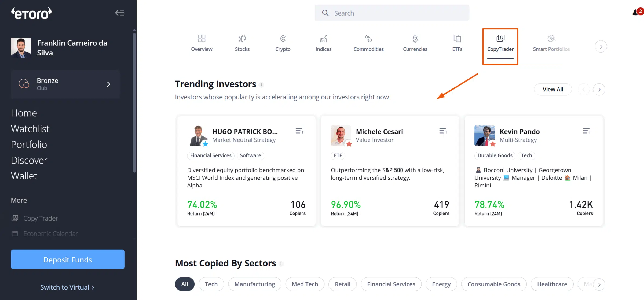Image resolution: width=644 pixels, height=300 pixels.
Task: Show next trending investors with arrow
Action: [599, 90]
